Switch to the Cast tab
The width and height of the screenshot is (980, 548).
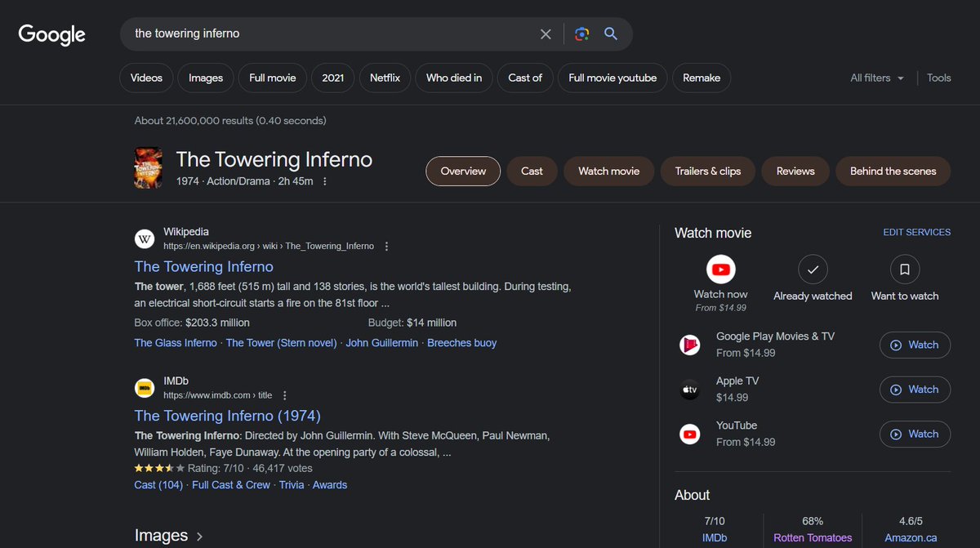pos(532,172)
